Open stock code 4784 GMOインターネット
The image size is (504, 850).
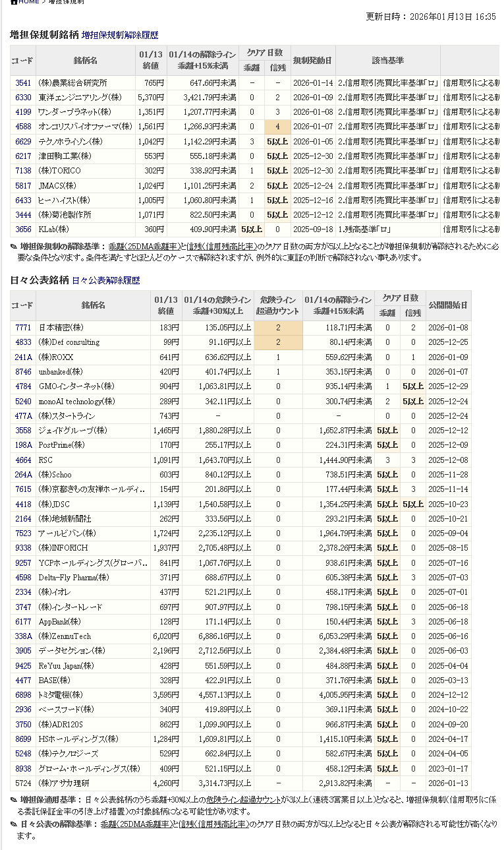click(x=23, y=386)
